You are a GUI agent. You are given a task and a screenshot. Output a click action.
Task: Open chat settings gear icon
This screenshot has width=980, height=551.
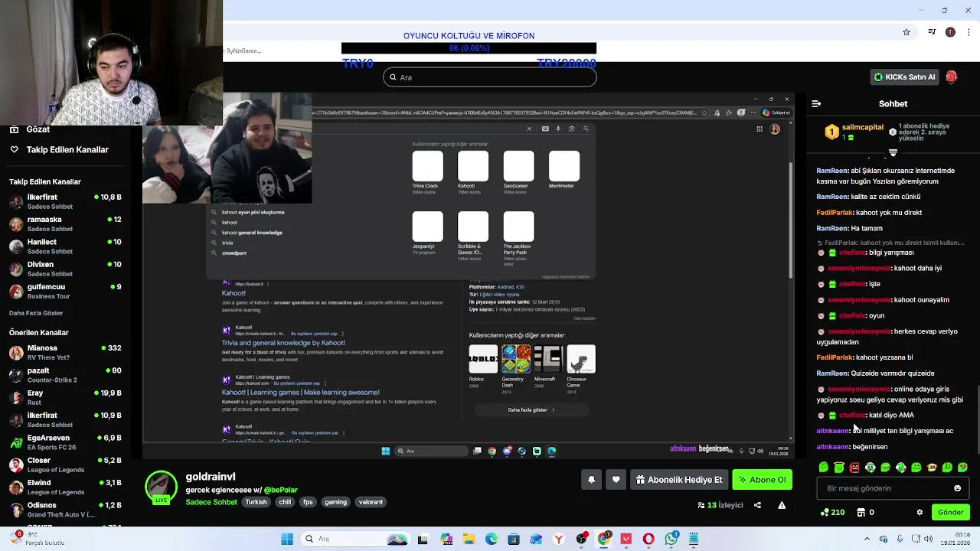[x=920, y=512]
